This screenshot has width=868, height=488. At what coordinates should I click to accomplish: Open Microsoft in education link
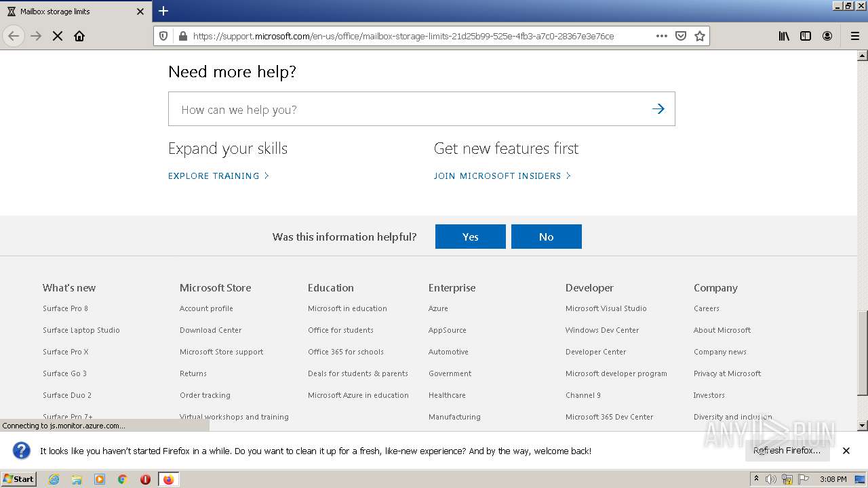click(347, 308)
